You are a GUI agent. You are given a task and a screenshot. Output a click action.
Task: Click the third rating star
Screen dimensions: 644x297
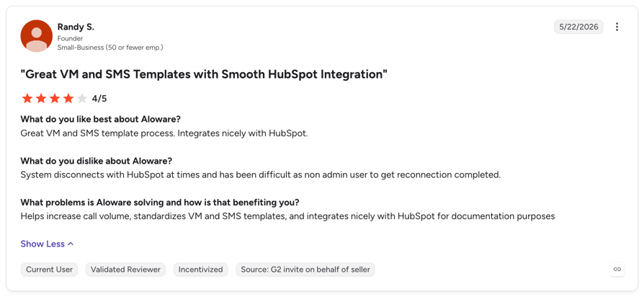click(55, 99)
